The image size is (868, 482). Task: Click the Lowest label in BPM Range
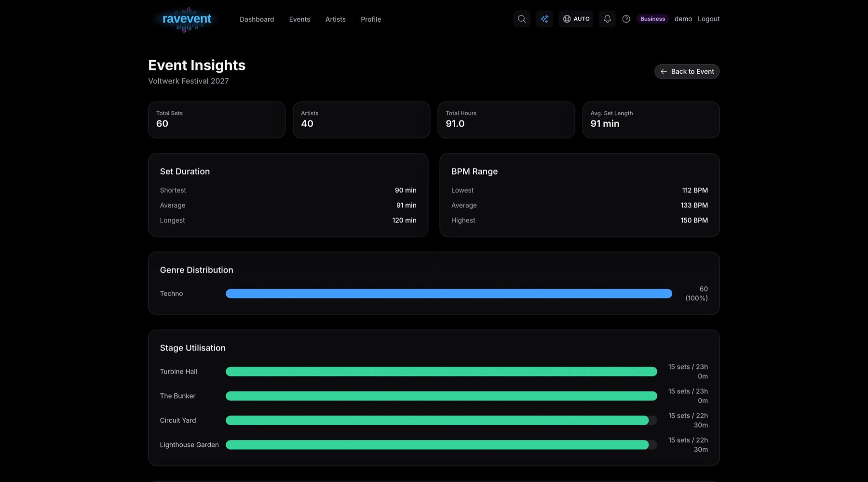point(462,190)
